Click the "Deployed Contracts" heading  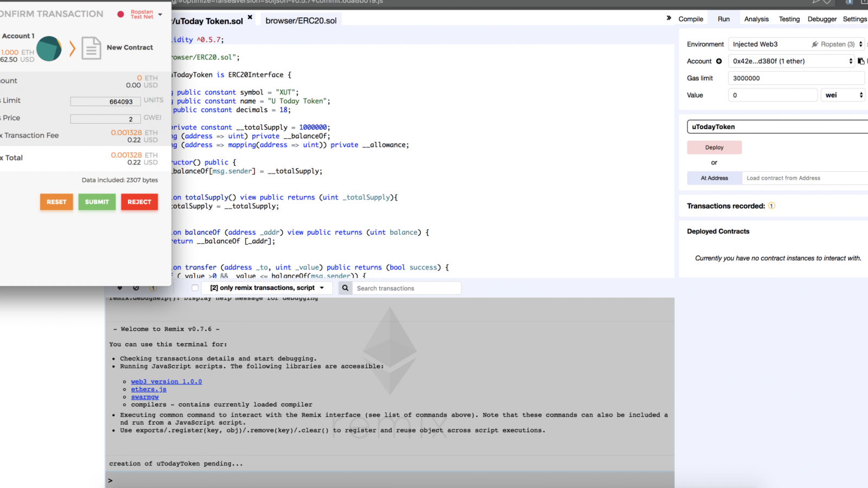click(x=718, y=232)
